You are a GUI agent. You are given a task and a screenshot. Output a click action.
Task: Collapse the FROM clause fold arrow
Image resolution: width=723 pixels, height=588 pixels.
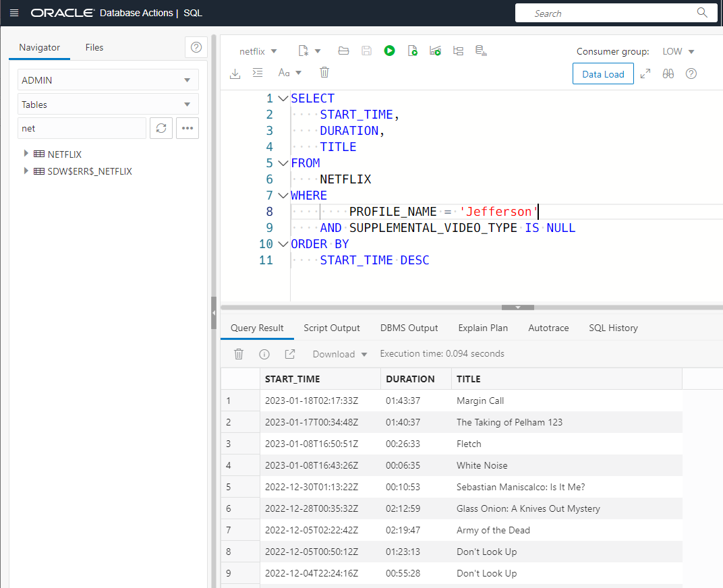[283, 163]
